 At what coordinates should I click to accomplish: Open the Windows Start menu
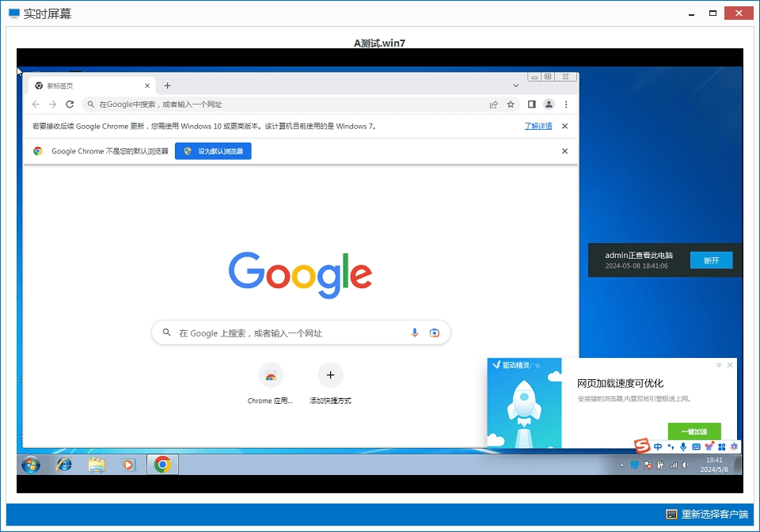[31, 465]
